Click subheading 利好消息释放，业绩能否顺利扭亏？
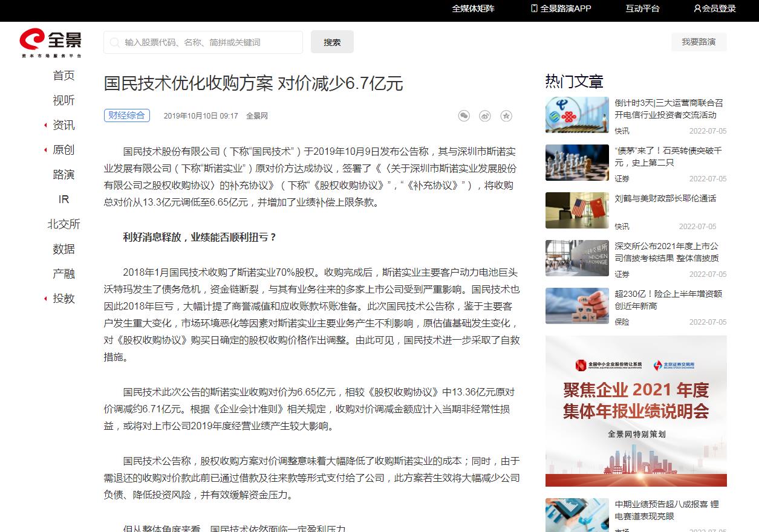Screen dimensions: 759x532 200,237
